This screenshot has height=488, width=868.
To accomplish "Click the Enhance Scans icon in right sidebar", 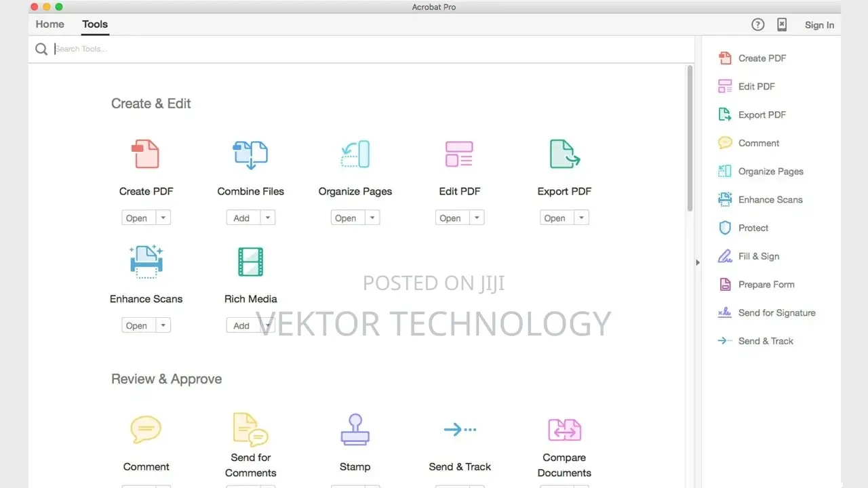I will [x=725, y=200].
